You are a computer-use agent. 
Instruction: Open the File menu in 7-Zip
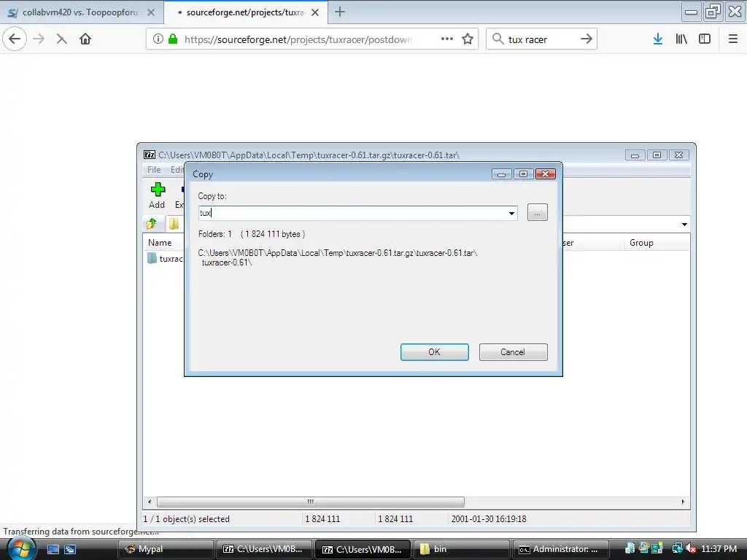pyautogui.click(x=154, y=169)
